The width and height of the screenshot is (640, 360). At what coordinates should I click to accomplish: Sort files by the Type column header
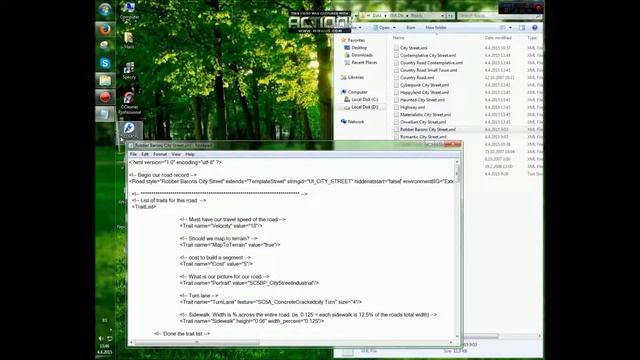(x=532, y=38)
